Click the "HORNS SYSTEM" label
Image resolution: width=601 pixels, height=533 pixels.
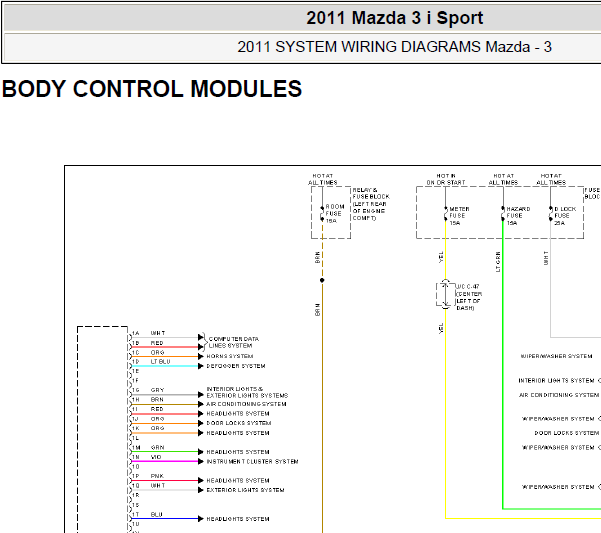coord(230,356)
